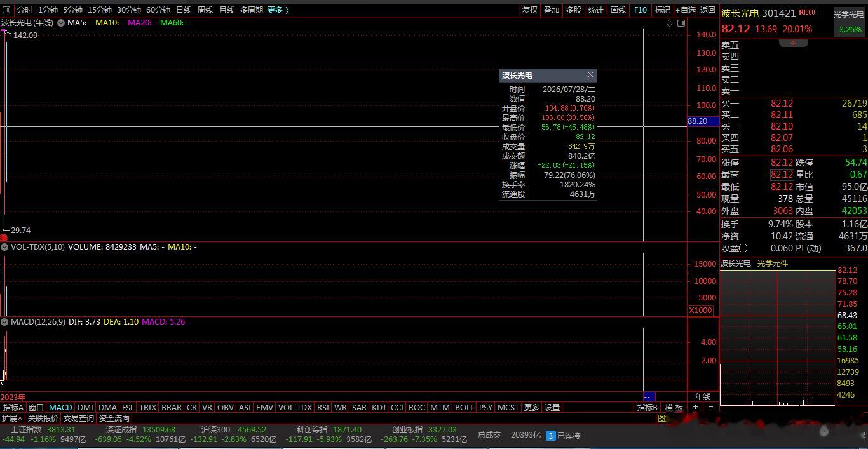This screenshot has height=449, width=868.
Task: Click the 光学元件 sector link
Action: click(x=773, y=263)
